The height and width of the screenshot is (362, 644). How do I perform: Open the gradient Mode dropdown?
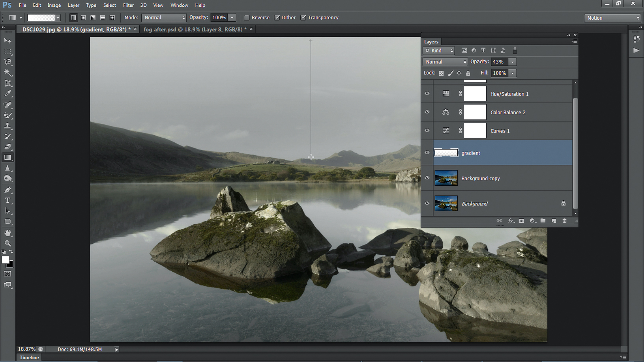tap(164, 18)
